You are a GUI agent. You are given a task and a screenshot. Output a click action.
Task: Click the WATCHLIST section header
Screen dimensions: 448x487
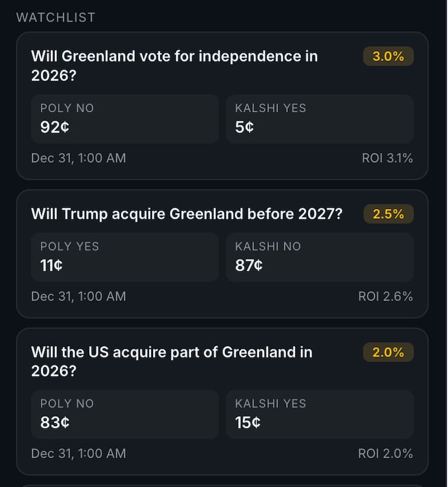coord(56,17)
